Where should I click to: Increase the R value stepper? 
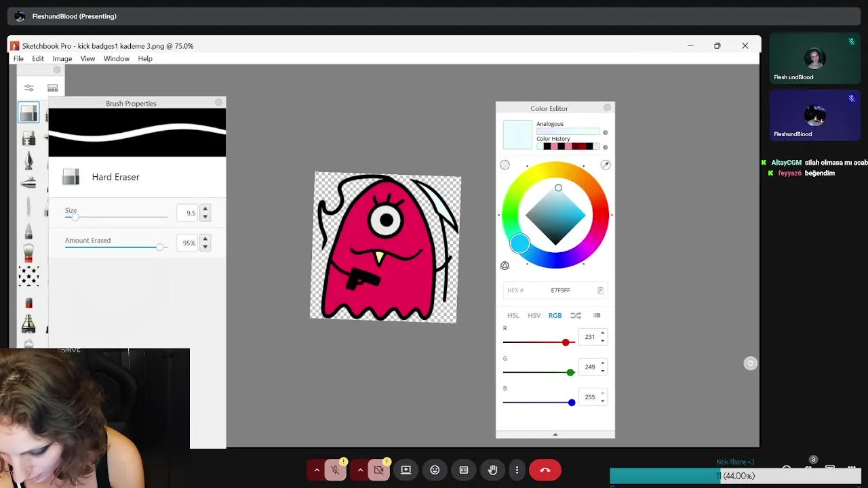(x=602, y=333)
